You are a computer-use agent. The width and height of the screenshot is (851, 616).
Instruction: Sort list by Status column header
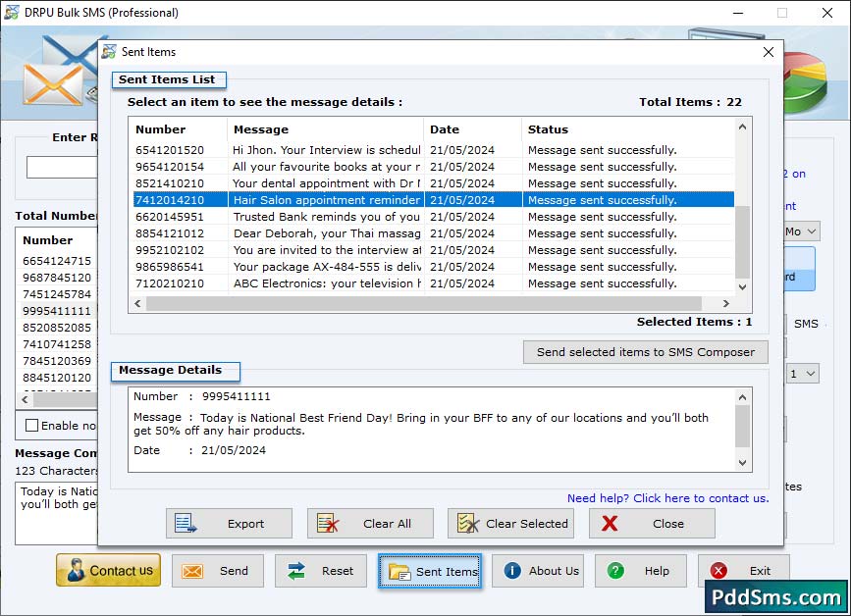click(x=628, y=129)
